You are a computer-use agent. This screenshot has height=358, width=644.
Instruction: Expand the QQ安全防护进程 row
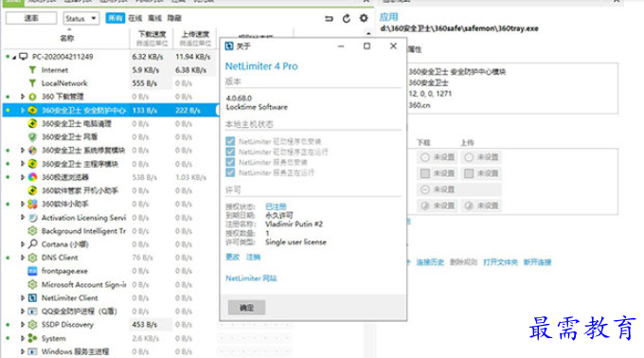tap(23, 312)
